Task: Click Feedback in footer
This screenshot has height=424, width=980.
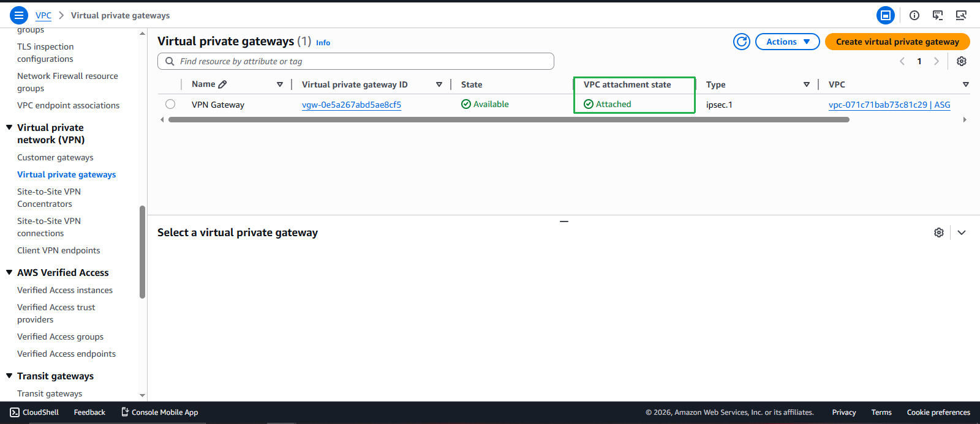Action: click(x=89, y=412)
